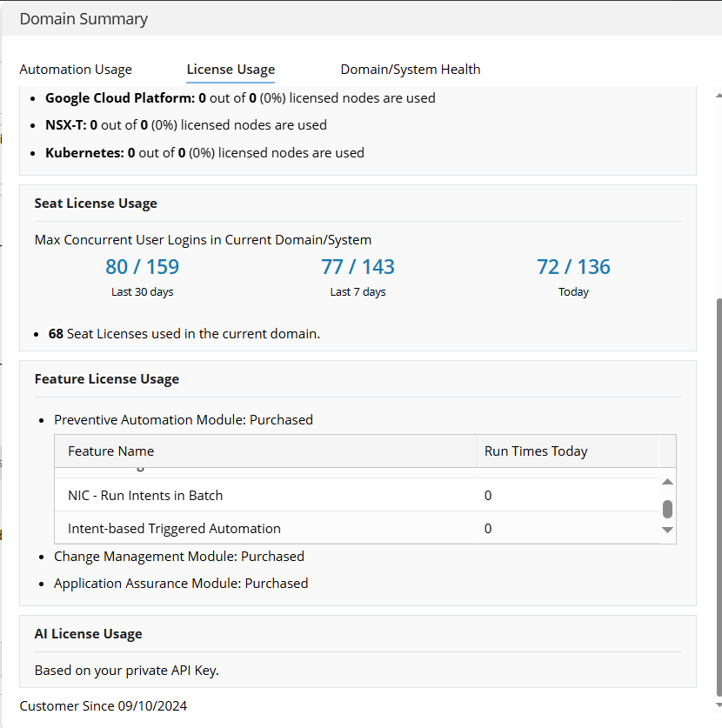Click the 77 / 143 last 7 days figure
Image resolution: width=722 pixels, height=728 pixels.
pos(358,267)
